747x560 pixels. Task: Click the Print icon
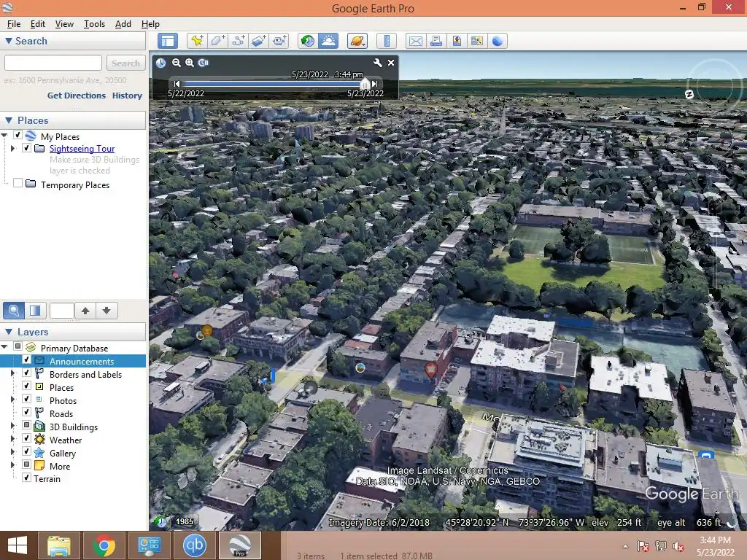point(436,41)
